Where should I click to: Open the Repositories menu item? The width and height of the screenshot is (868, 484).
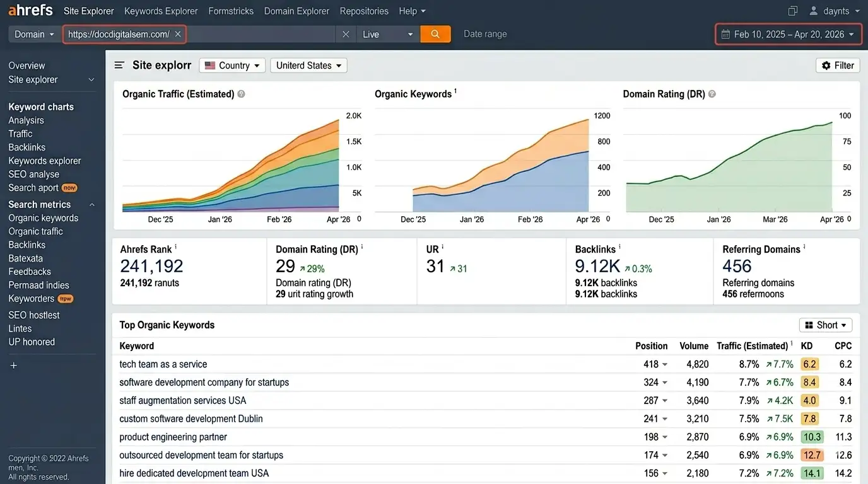point(364,11)
